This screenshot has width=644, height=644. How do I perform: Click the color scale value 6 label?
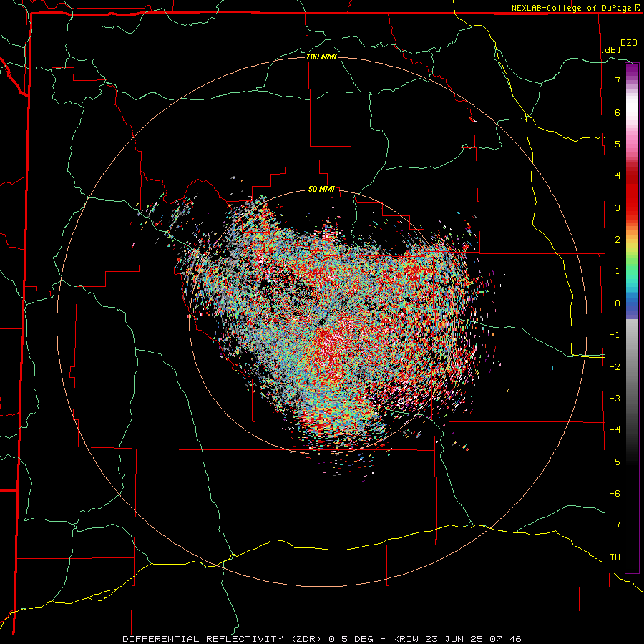(618, 112)
